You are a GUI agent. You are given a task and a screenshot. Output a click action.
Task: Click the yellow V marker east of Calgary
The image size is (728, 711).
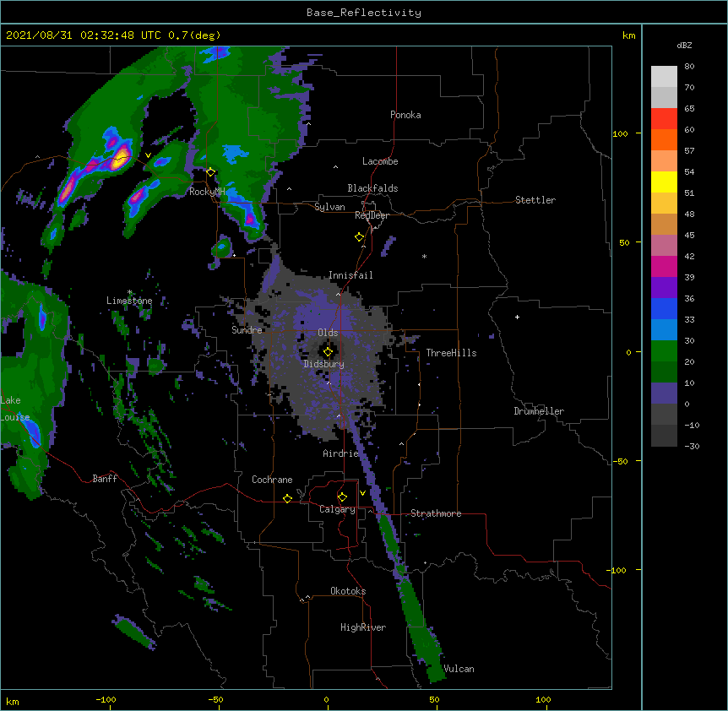(362, 493)
